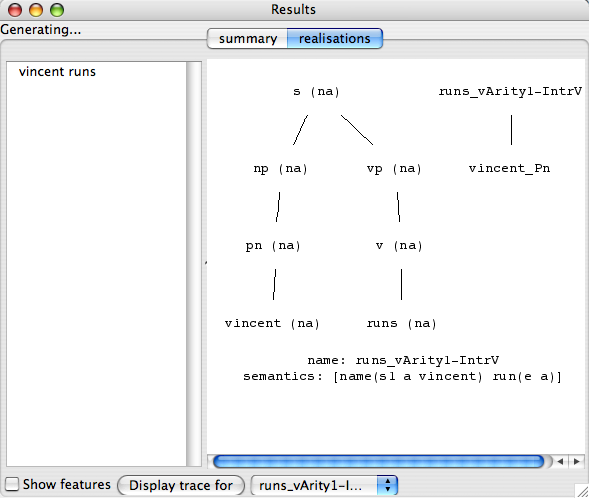The height and width of the screenshot is (498, 589).
Task: Enable the Show features checkbox
Action: pyautogui.click(x=12, y=484)
